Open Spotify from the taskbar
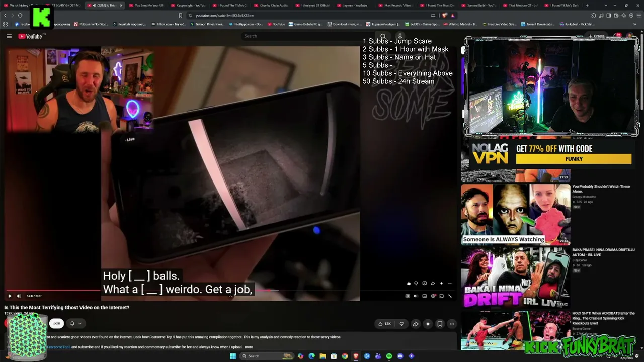Image resolution: width=644 pixels, height=362 pixels. [x=389, y=356]
